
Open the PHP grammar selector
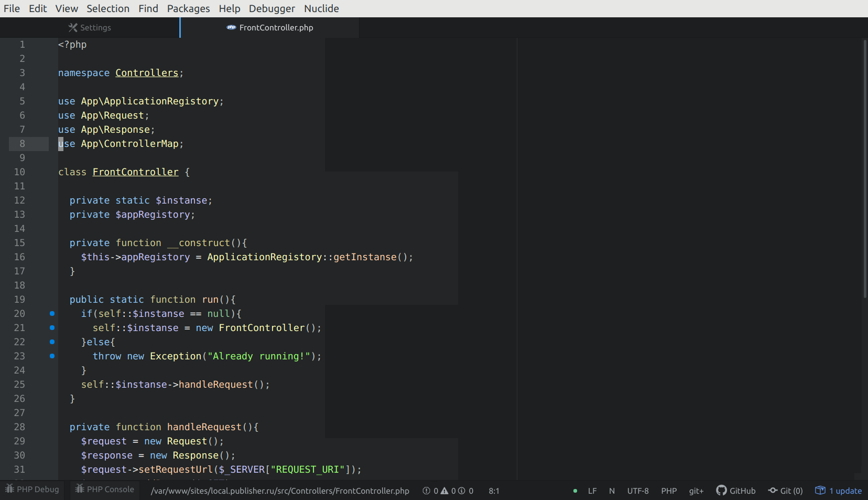(668, 491)
